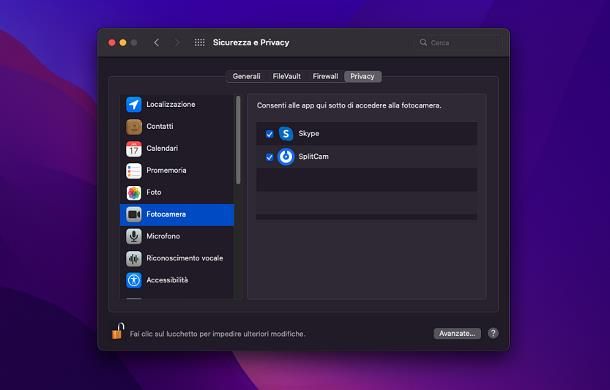Screen dimensions: 610x390
Task: Select Promemoria in the sidebar
Action: tap(177, 170)
